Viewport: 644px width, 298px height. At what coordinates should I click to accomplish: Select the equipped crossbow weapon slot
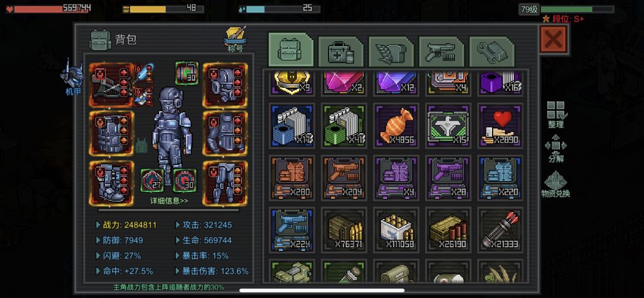(x=111, y=85)
